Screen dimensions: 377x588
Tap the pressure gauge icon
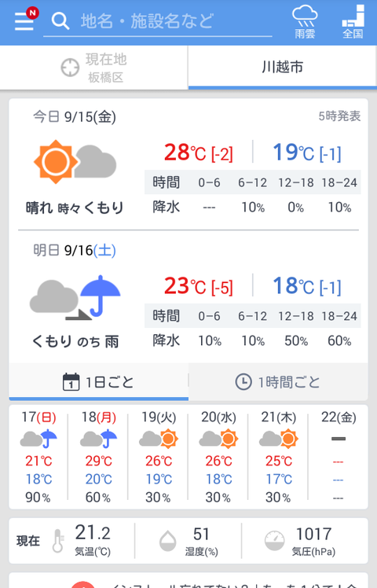pyautogui.click(x=274, y=541)
